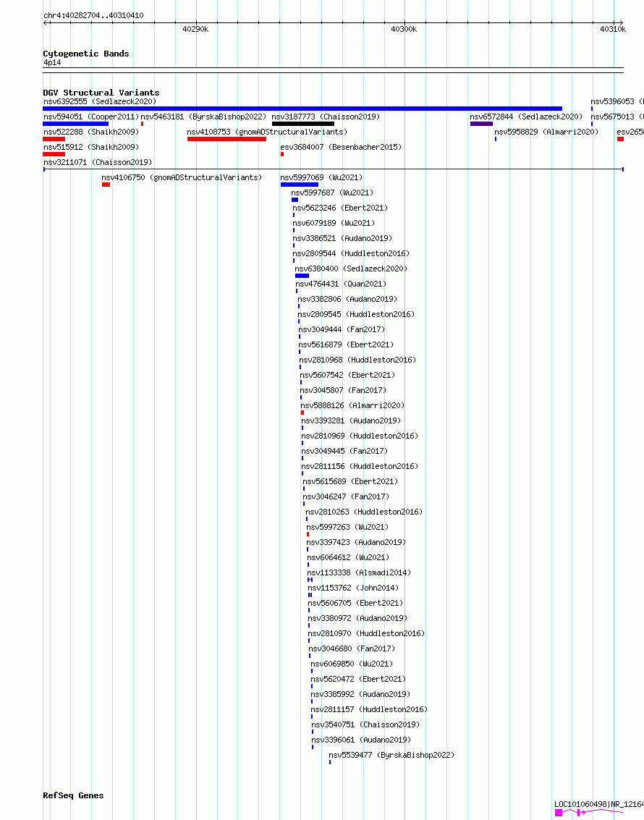The height and width of the screenshot is (820, 644).
Task: Click nsv3046680 (Fan2017) label
Action: (x=352, y=648)
